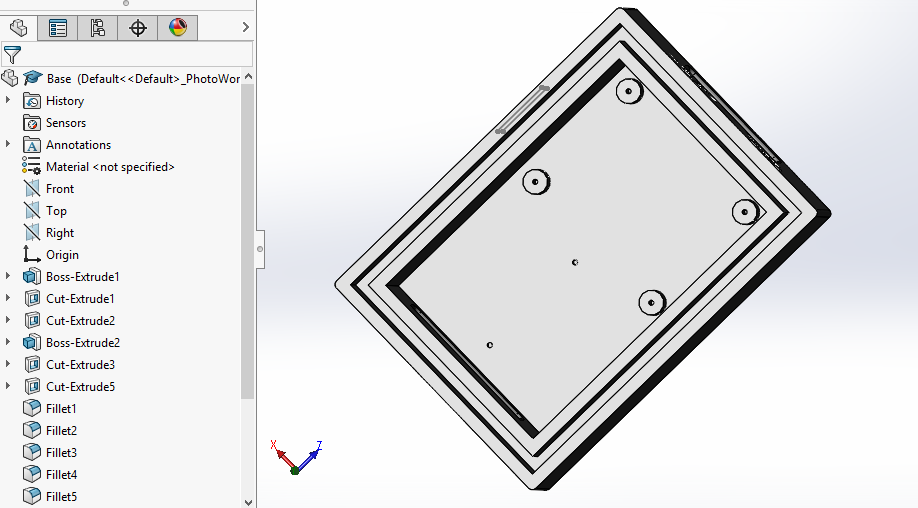918x508 pixels.
Task: Select the Fillet5 label
Action: pyautogui.click(x=61, y=496)
